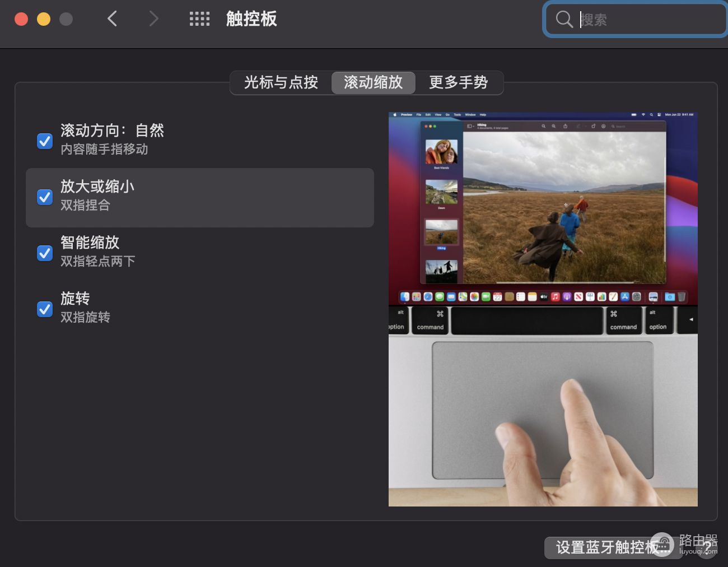Viewport: 728px width, 567px height.
Task: Click the 双指捏合 description text
Action: (x=85, y=206)
